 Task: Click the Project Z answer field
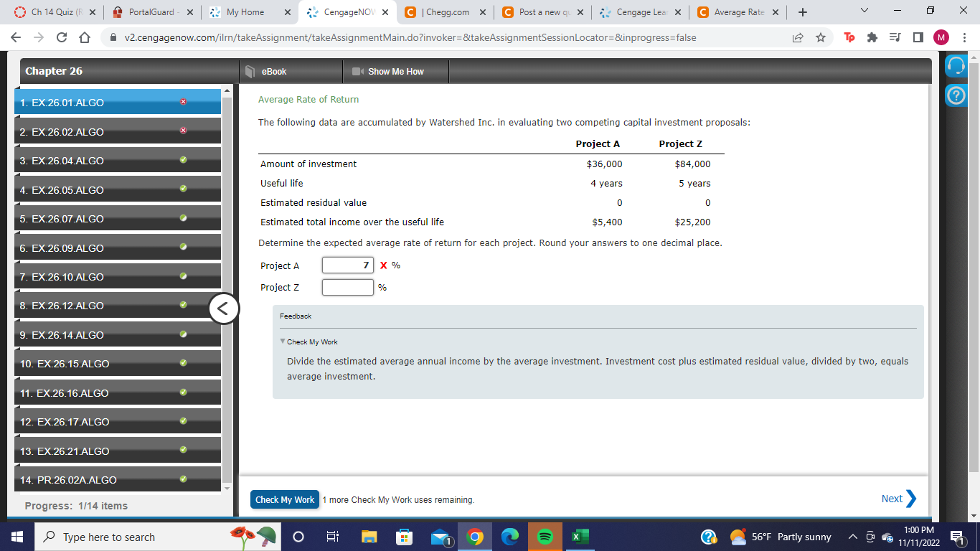(x=348, y=288)
